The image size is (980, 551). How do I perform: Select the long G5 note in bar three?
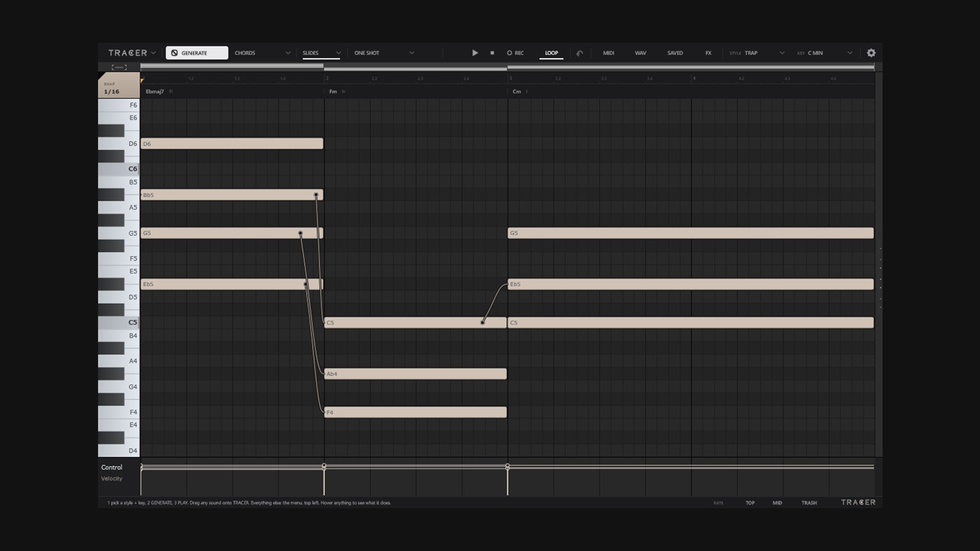coord(690,233)
